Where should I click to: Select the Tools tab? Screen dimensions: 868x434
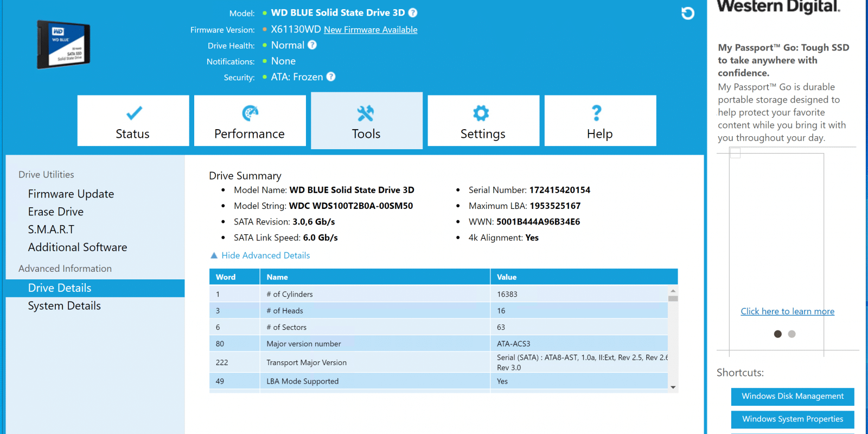click(366, 120)
